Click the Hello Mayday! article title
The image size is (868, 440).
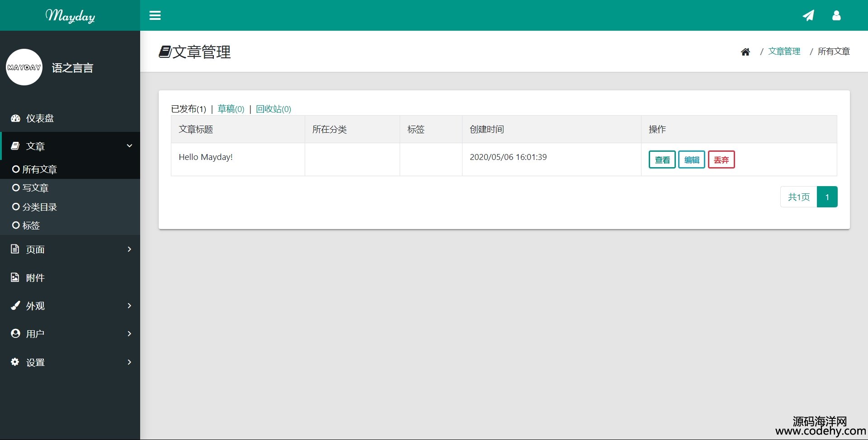[206, 157]
